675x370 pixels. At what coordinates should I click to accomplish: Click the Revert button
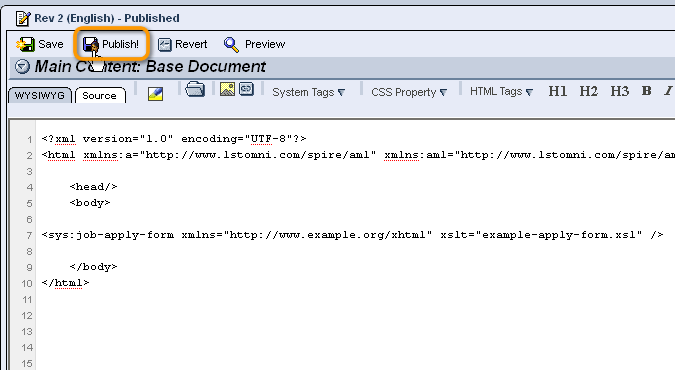click(183, 44)
